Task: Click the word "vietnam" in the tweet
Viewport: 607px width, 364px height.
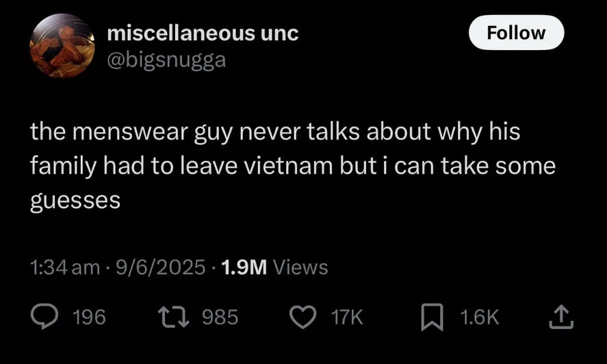Action: [x=289, y=166]
